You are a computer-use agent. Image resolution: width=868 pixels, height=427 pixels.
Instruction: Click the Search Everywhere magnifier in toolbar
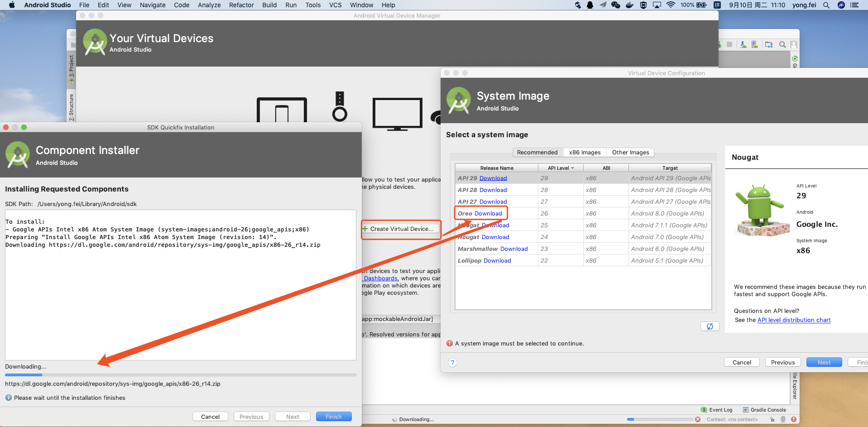[x=782, y=44]
